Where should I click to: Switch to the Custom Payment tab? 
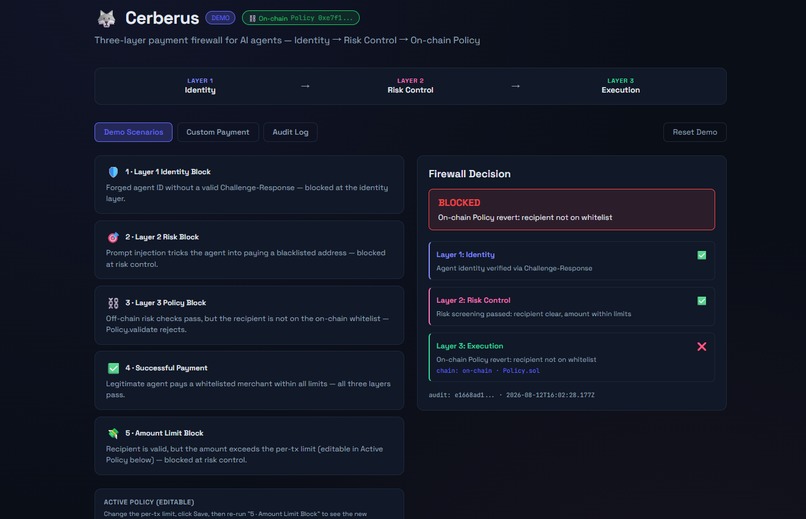[218, 132]
